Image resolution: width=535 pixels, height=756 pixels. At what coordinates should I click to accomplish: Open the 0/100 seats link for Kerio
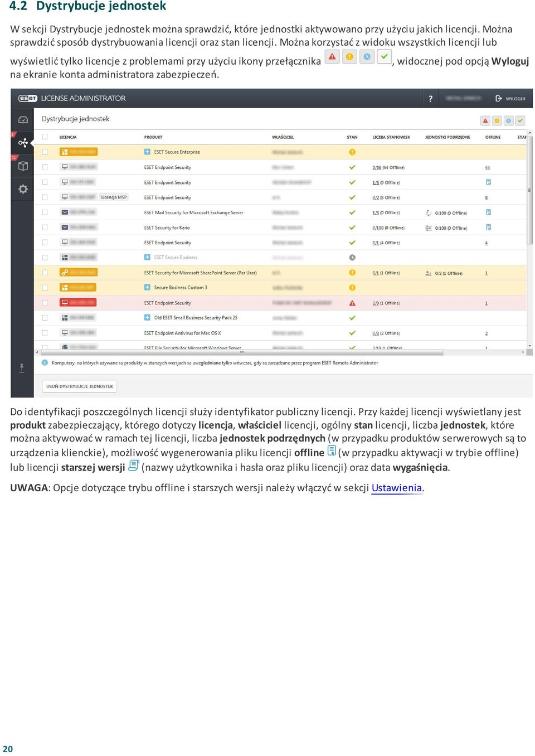[x=378, y=227]
